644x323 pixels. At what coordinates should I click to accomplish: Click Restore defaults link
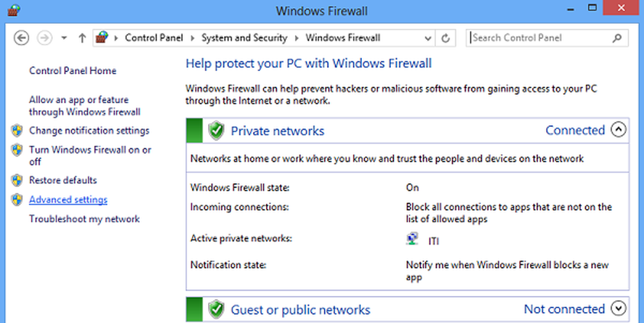coord(63,180)
